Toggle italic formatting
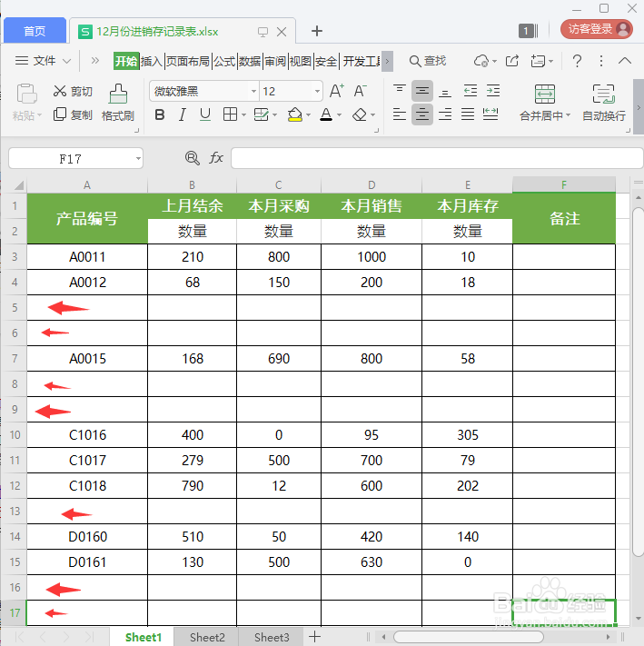 pyautogui.click(x=182, y=114)
